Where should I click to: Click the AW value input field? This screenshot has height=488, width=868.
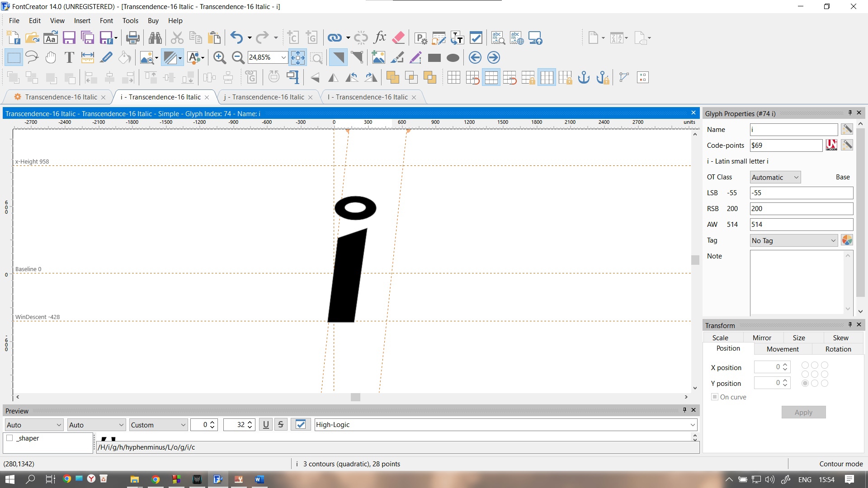click(x=801, y=225)
